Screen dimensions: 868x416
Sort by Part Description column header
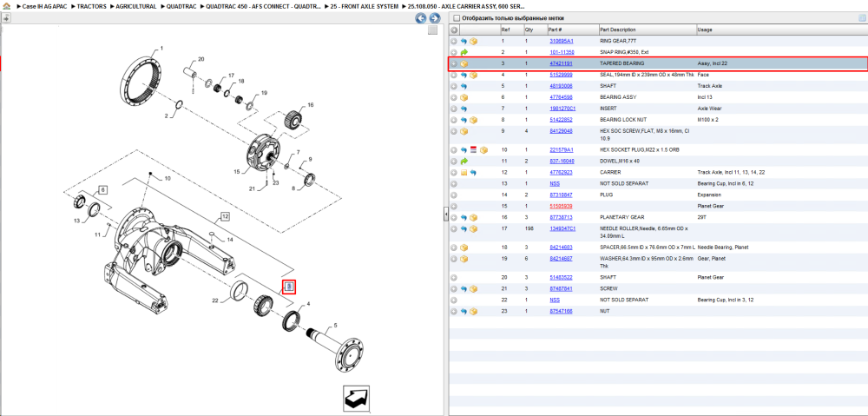[618, 30]
